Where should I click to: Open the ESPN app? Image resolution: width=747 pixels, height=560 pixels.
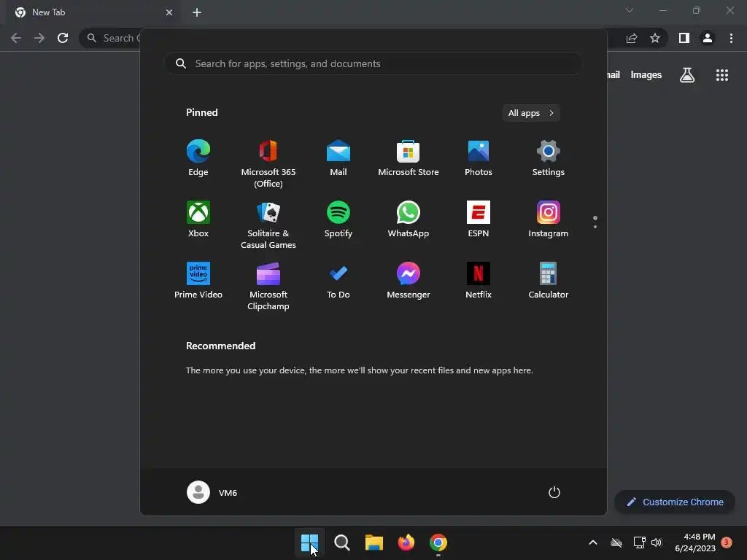(479, 219)
